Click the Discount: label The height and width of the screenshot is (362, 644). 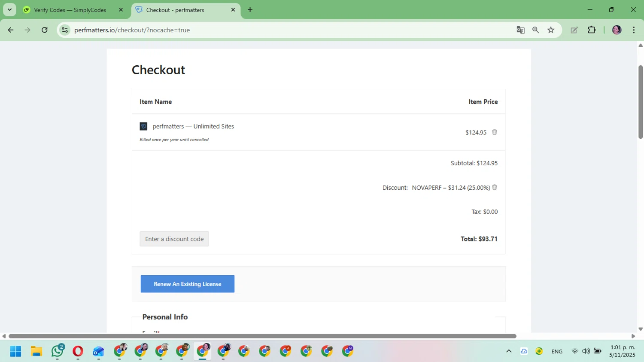coord(395,188)
